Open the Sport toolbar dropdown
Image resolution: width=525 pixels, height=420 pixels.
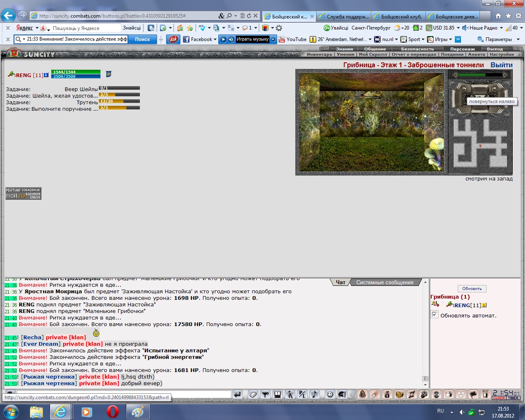(x=423, y=39)
